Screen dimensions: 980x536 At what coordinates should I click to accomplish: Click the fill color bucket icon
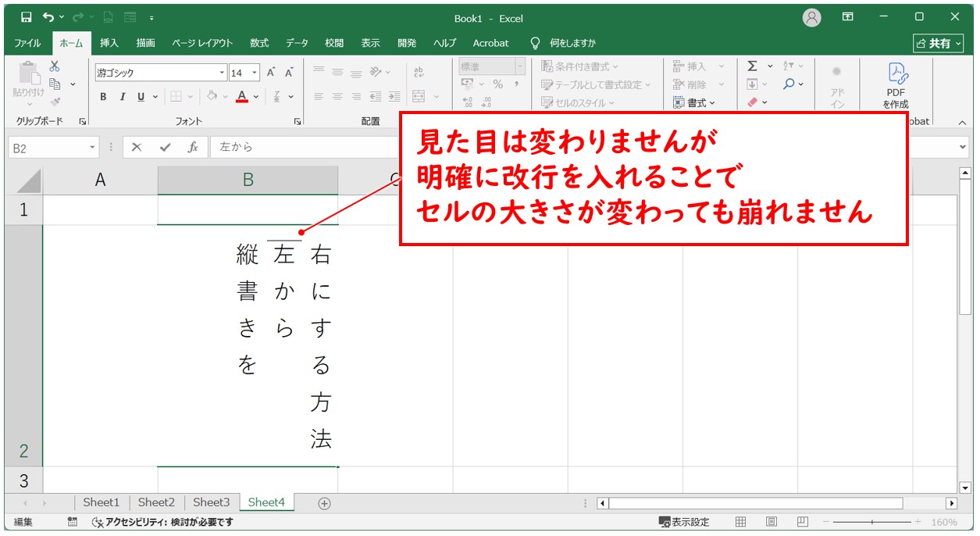coord(212,97)
